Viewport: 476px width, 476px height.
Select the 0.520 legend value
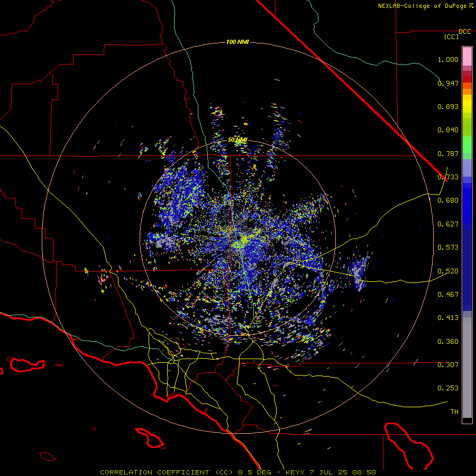(448, 271)
